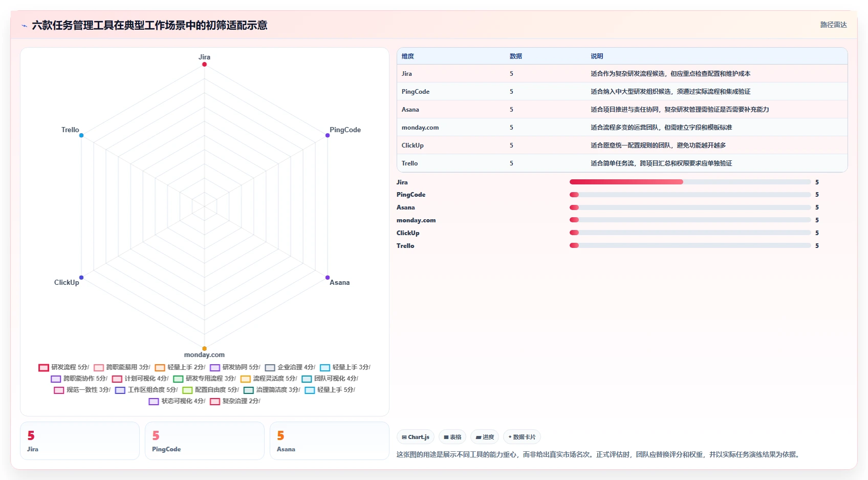Click description '适合流程多变的运营团队，但需建立字段和模板标准'
Image resolution: width=868 pixels, height=480 pixels.
coord(661,128)
